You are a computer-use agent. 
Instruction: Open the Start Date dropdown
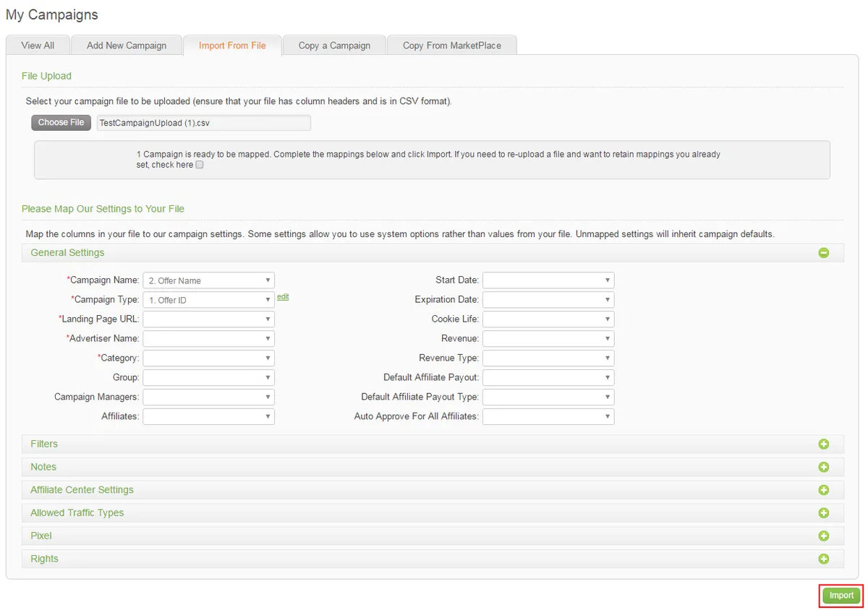point(548,280)
